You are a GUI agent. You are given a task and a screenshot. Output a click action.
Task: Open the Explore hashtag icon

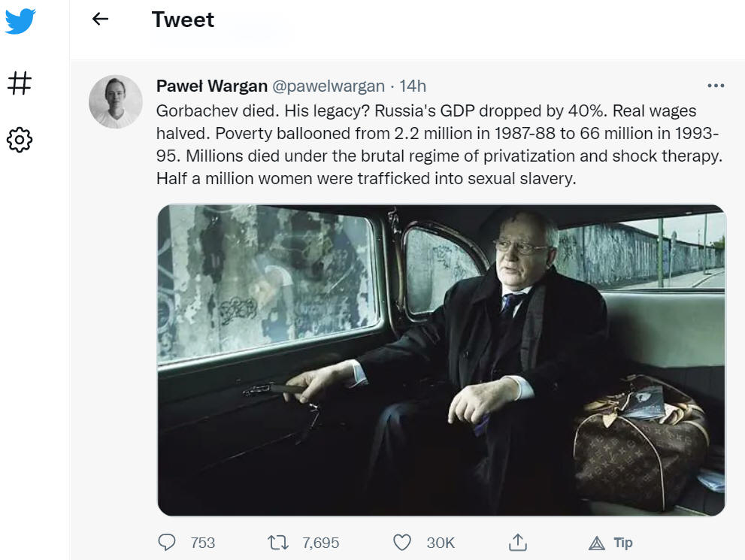pyautogui.click(x=20, y=83)
